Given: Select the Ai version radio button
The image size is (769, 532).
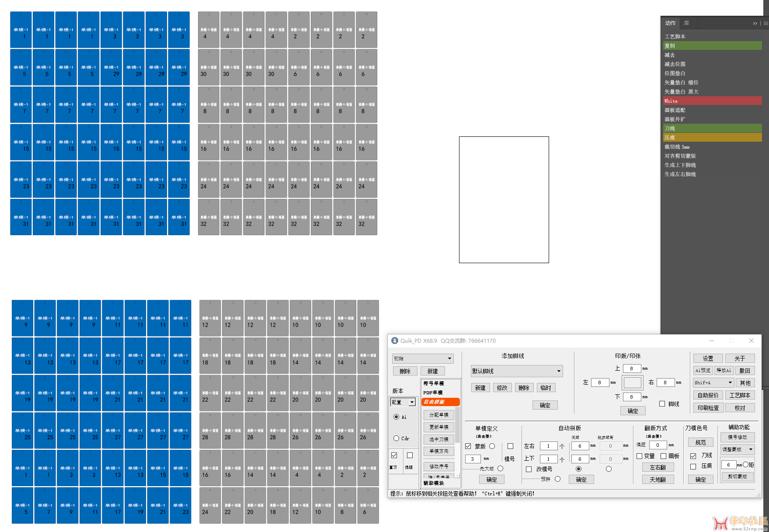Looking at the screenshot, I should [396, 417].
